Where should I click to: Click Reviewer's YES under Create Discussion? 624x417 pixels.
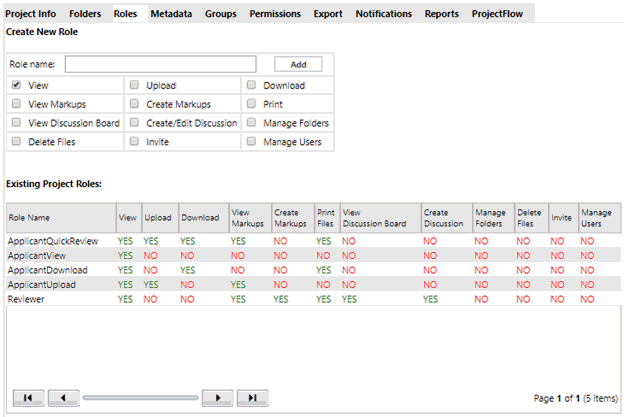pyautogui.click(x=430, y=299)
